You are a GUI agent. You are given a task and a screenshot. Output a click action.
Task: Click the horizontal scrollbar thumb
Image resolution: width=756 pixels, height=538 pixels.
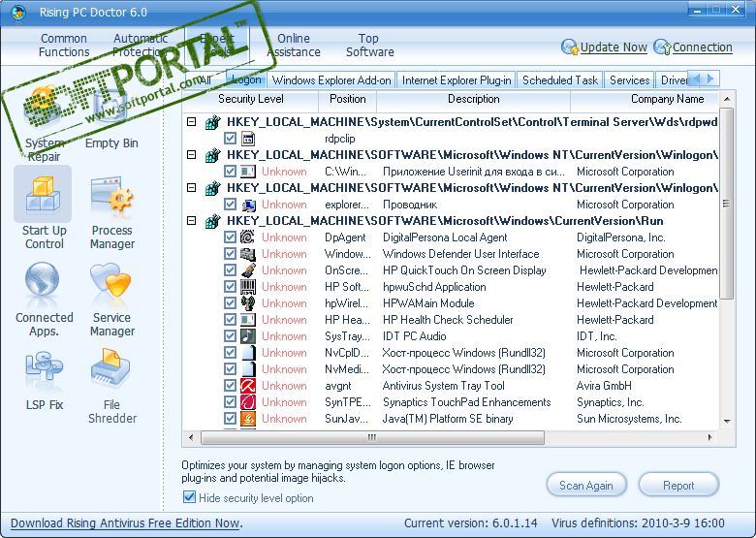pyautogui.click(x=373, y=438)
